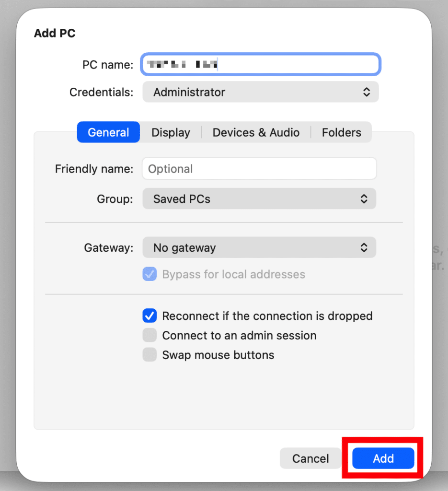Click the Cancel button
448x491 pixels.
pyautogui.click(x=310, y=458)
